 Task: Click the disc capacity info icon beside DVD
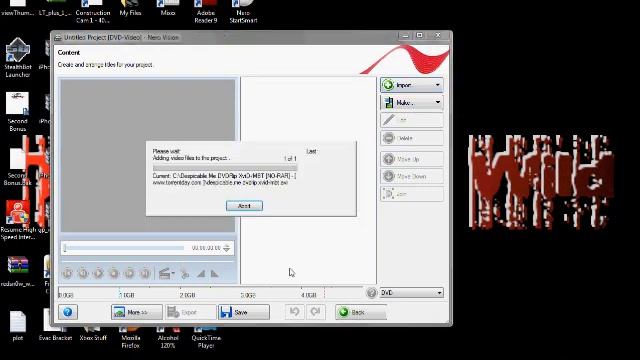[x=371, y=293]
